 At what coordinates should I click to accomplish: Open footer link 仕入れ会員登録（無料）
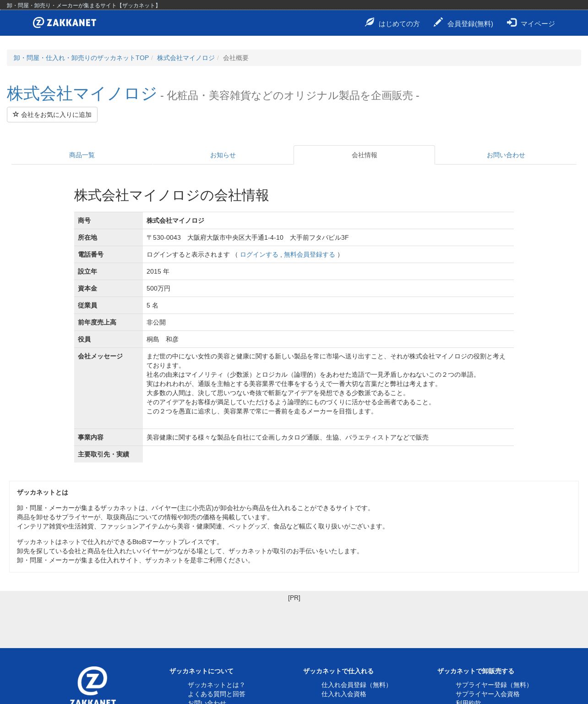click(x=356, y=685)
